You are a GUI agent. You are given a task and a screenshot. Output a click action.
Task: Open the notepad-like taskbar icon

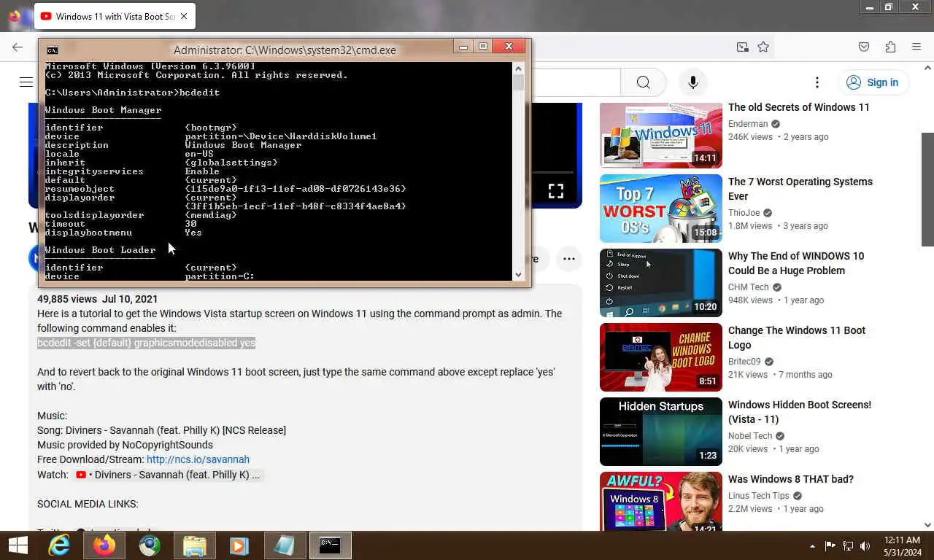coord(284,545)
